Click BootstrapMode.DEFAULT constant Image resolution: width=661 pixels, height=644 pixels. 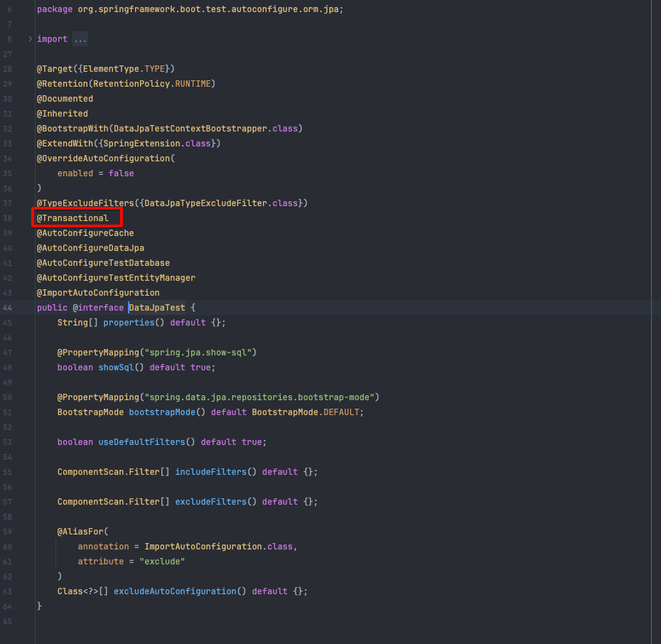pos(306,412)
